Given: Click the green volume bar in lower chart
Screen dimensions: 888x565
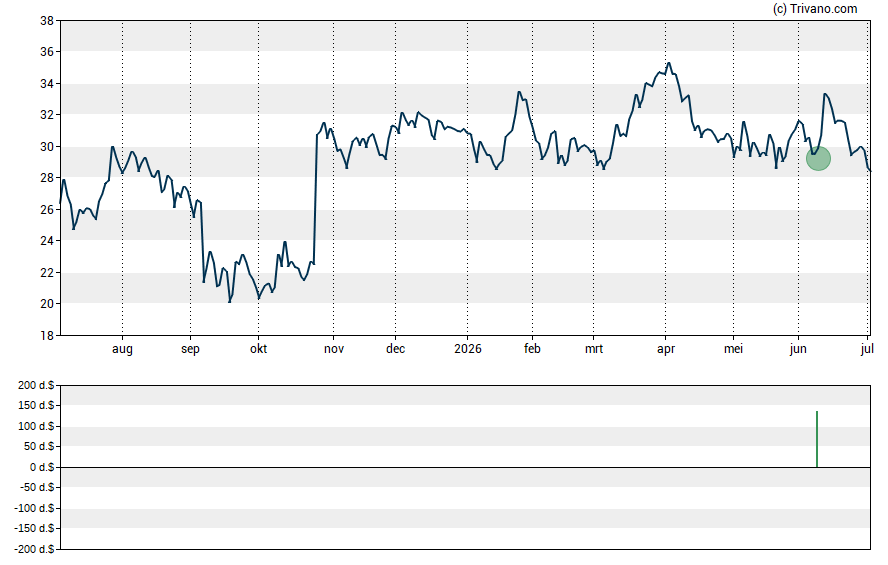Looking at the screenshot, I should tap(817, 439).
